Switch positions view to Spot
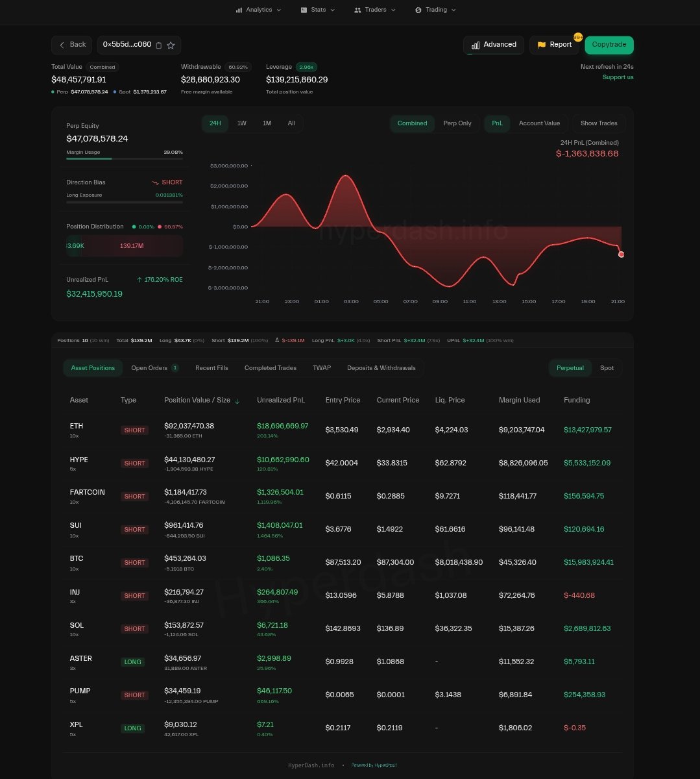The height and width of the screenshot is (779, 700). (x=607, y=368)
